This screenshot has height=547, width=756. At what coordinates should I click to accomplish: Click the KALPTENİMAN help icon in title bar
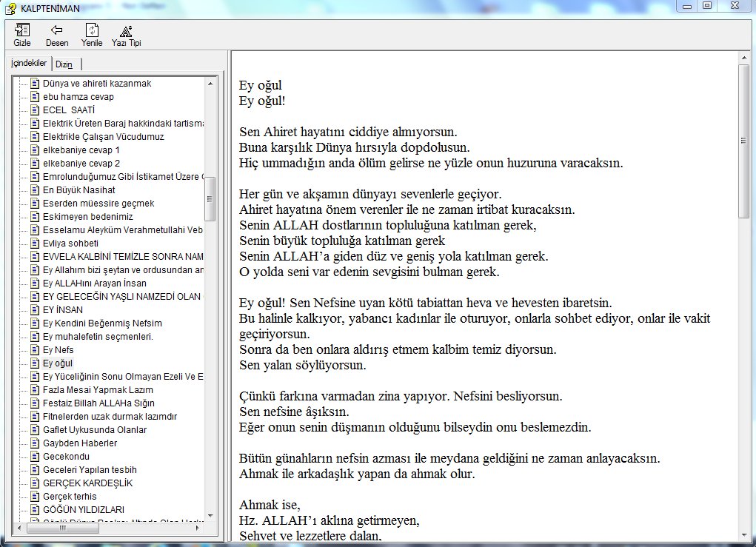8,7
